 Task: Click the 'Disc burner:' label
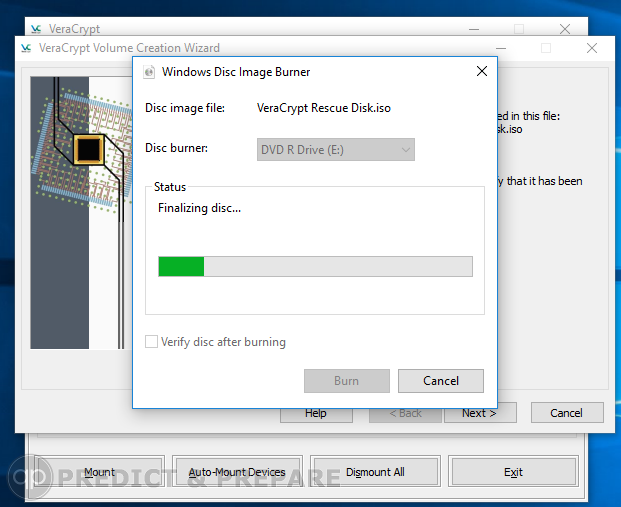(176, 148)
